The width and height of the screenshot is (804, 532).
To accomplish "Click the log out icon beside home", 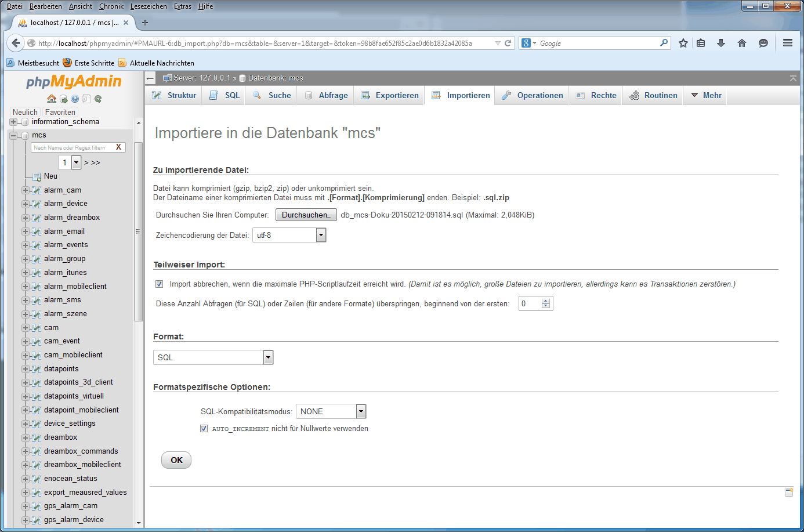I will [x=64, y=99].
